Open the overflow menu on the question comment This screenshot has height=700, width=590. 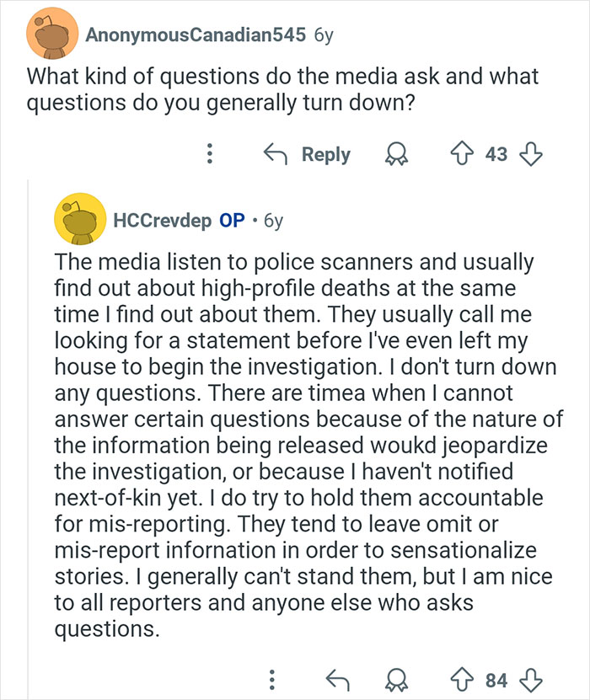[x=209, y=154]
